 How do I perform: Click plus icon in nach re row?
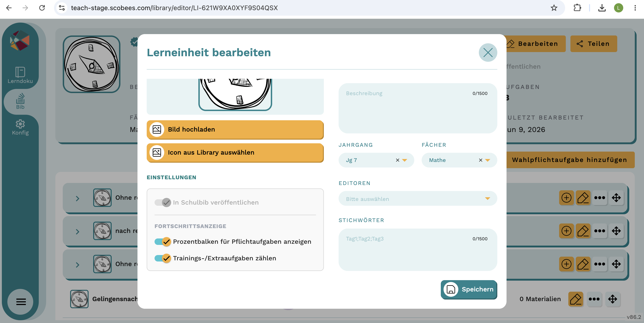tap(566, 231)
